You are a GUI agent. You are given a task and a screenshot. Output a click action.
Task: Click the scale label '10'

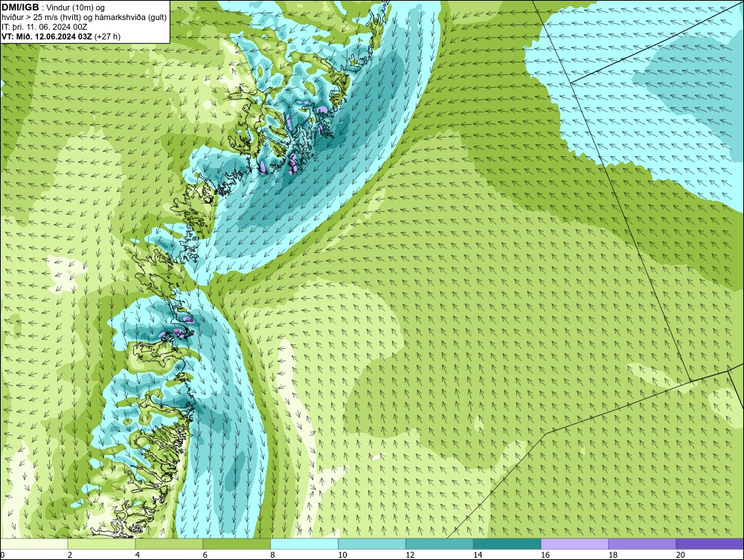(342, 555)
